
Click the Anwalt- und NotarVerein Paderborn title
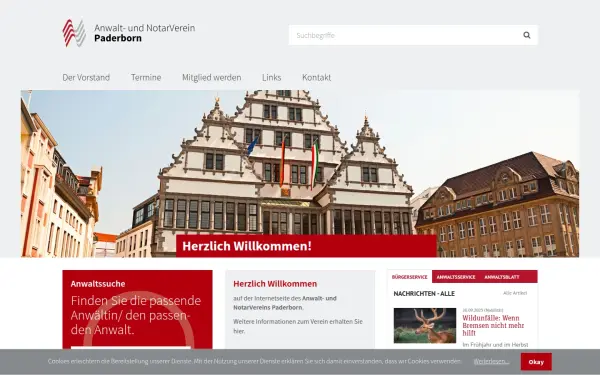tap(145, 33)
